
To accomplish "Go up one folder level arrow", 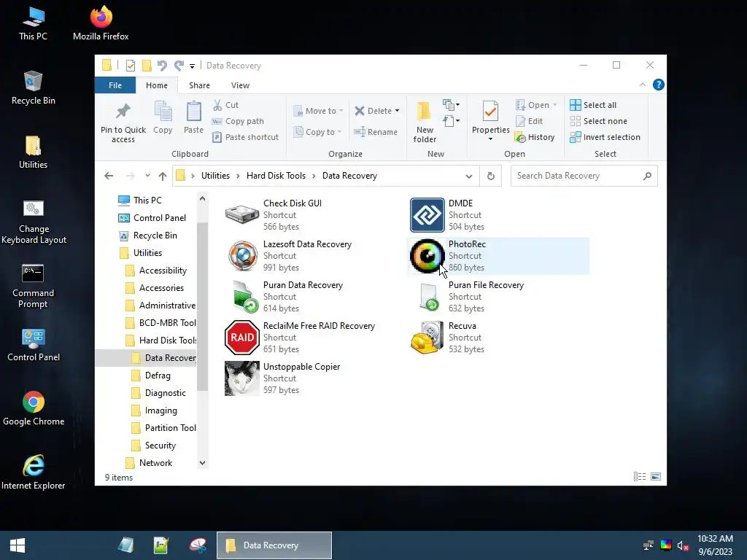I will click(x=163, y=176).
